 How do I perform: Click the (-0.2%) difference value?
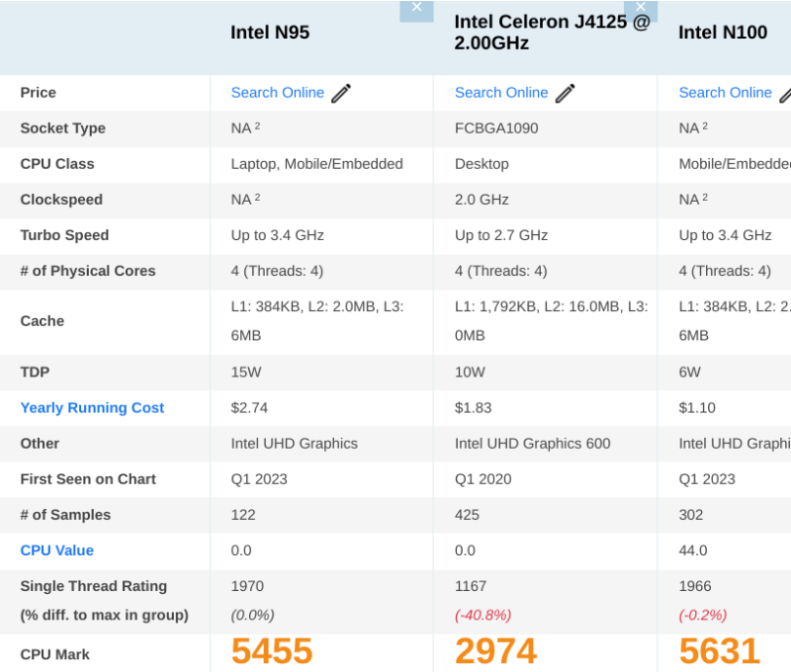click(x=703, y=615)
